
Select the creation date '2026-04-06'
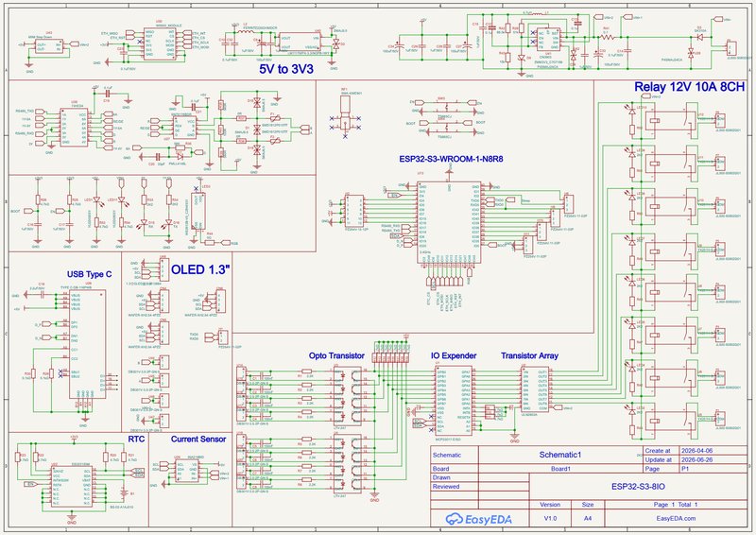pyautogui.click(x=696, y=451)
